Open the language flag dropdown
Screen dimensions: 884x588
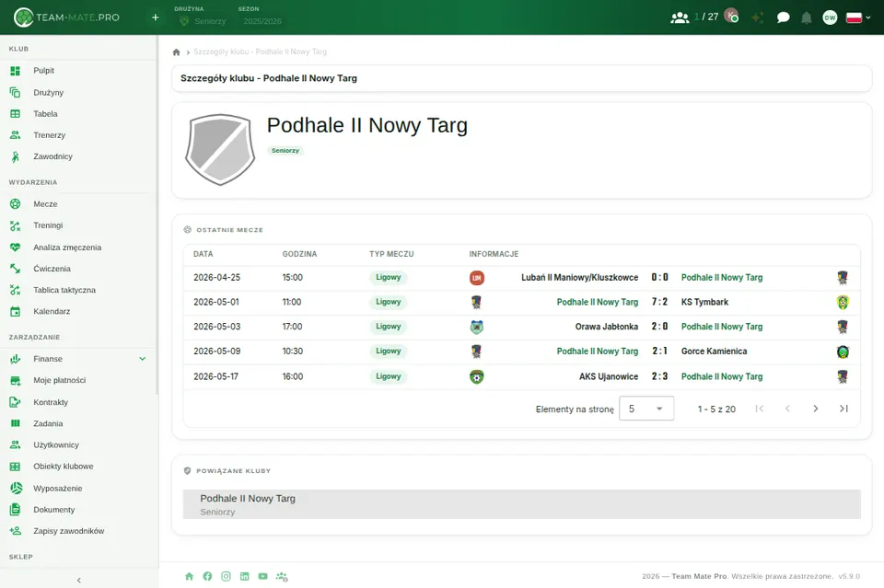point(858,17)
